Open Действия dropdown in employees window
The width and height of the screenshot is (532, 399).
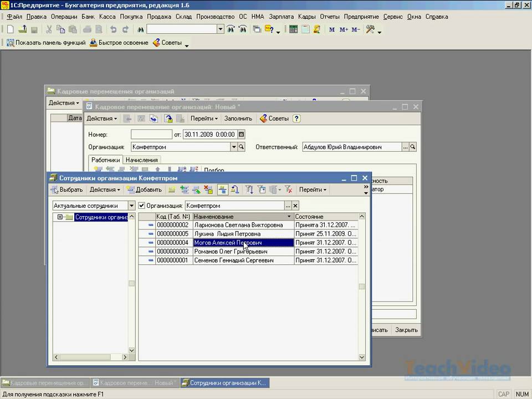[x=105, y=190]
